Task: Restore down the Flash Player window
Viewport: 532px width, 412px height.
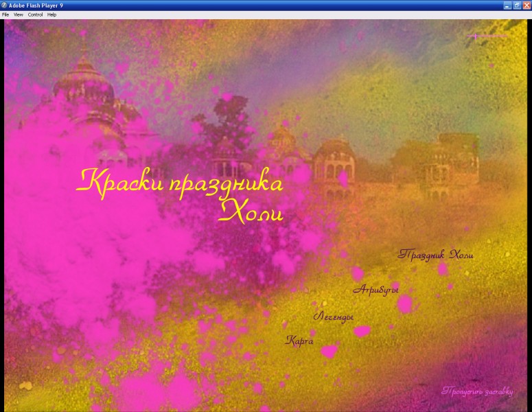Action: pos(517,5)
